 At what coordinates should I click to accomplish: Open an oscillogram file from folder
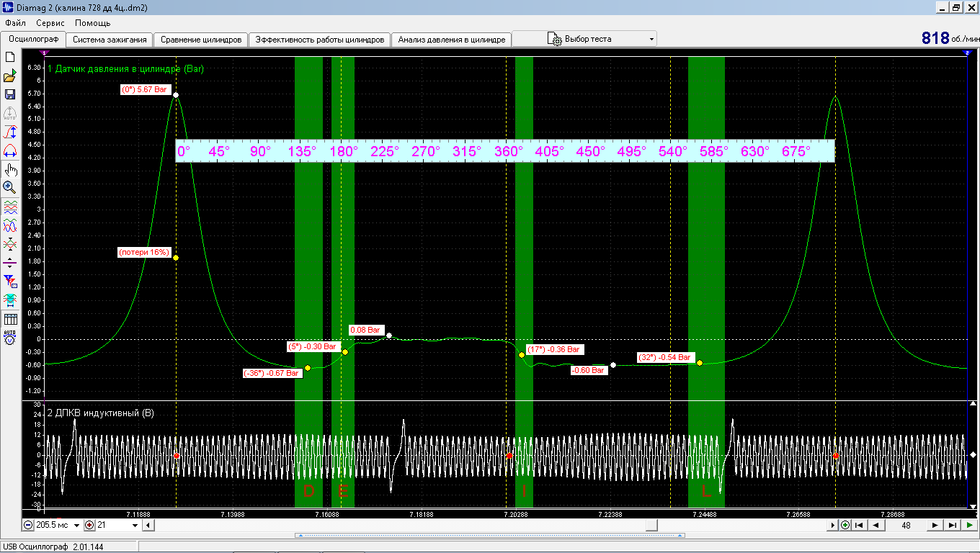[10, 76]
